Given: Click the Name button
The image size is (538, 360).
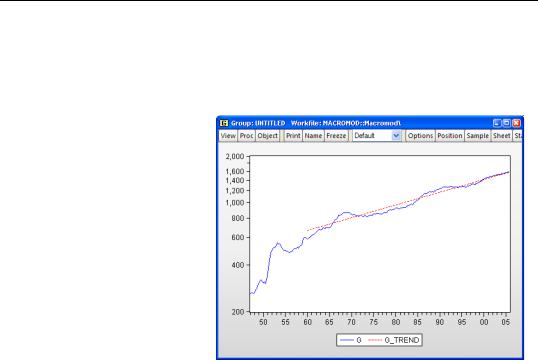Looking at the screenshot, I should [x=313, y=136].
